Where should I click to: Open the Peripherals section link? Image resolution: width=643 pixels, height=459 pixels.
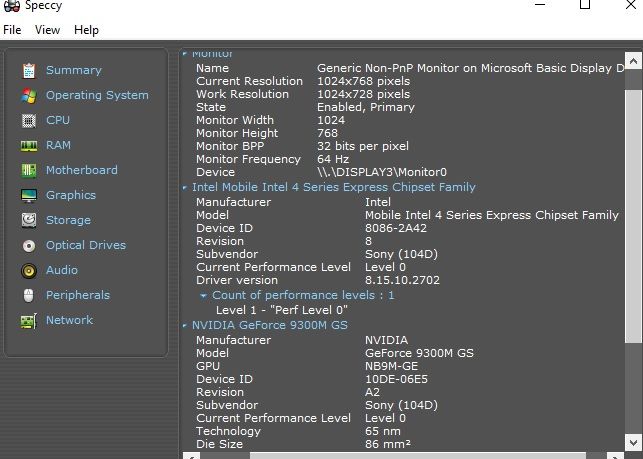coord(78,295)
